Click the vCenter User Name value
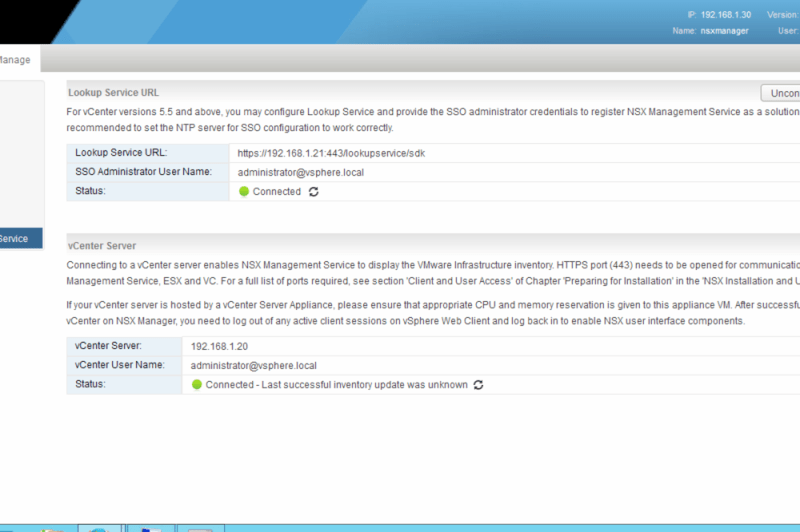The width and height of the screenshot is (800, 532). tap(253, 365)
